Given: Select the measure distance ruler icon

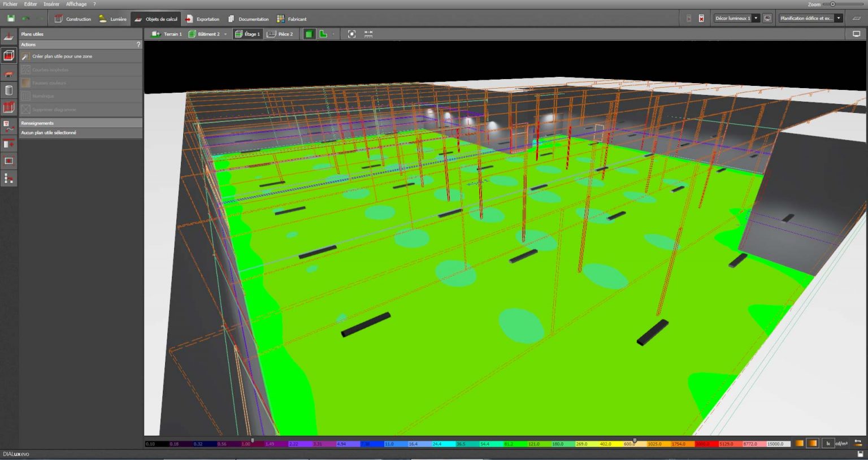Looking at the screenshot, I should [x=368, y=34].
